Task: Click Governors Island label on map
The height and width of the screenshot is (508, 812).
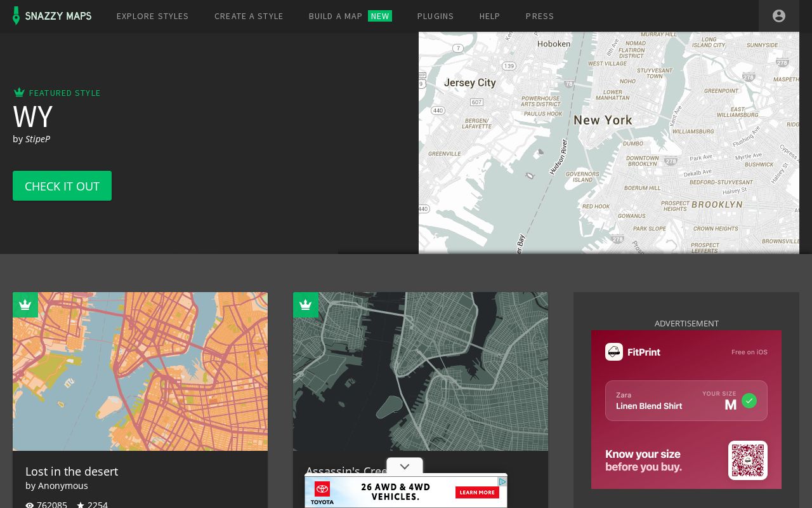Action: [582, 177]
